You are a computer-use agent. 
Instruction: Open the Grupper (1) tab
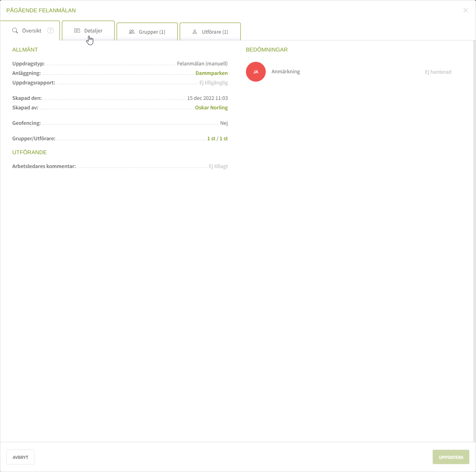coord(152,32)
